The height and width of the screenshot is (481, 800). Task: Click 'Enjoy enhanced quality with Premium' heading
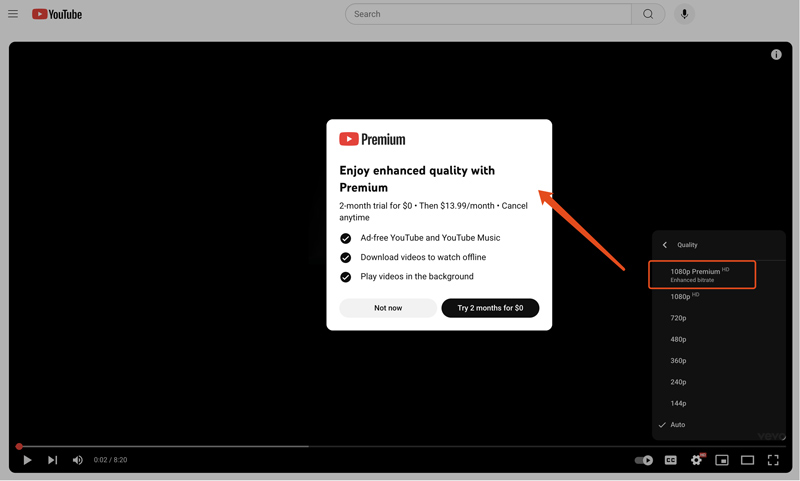(x=417, y=179)
